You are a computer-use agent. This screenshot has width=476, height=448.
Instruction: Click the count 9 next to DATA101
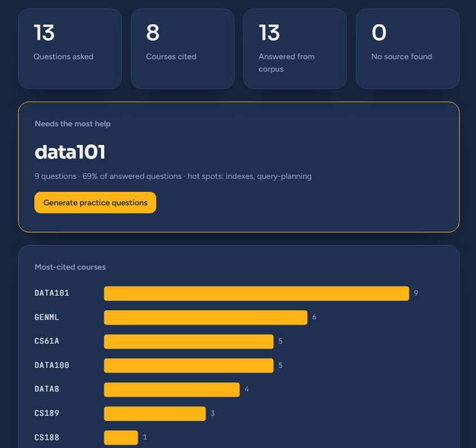(x=416, y=293)
